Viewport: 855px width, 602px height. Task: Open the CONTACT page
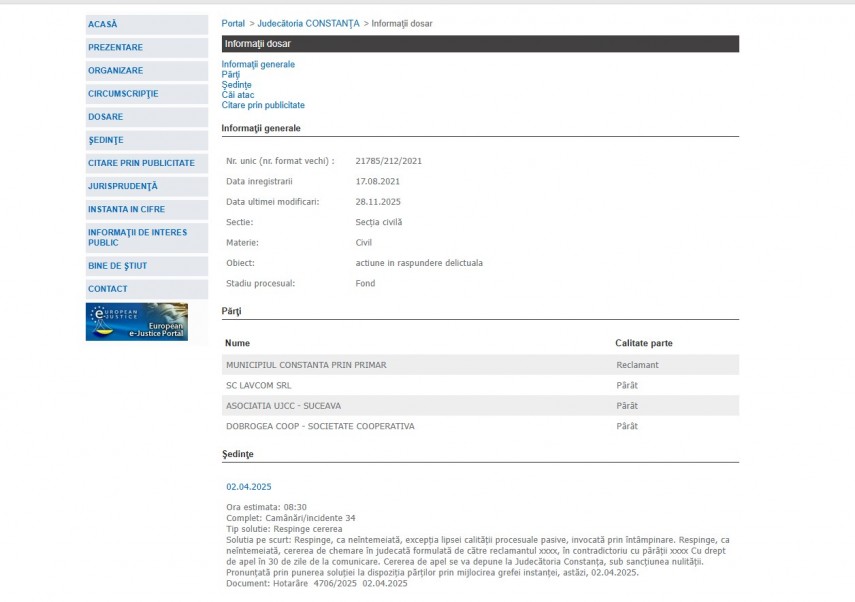point(108,289)
